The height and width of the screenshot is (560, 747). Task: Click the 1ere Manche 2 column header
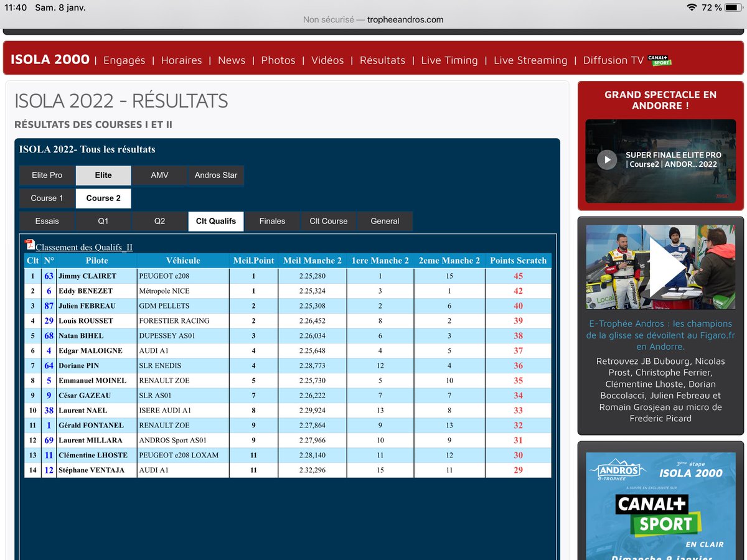380,261
